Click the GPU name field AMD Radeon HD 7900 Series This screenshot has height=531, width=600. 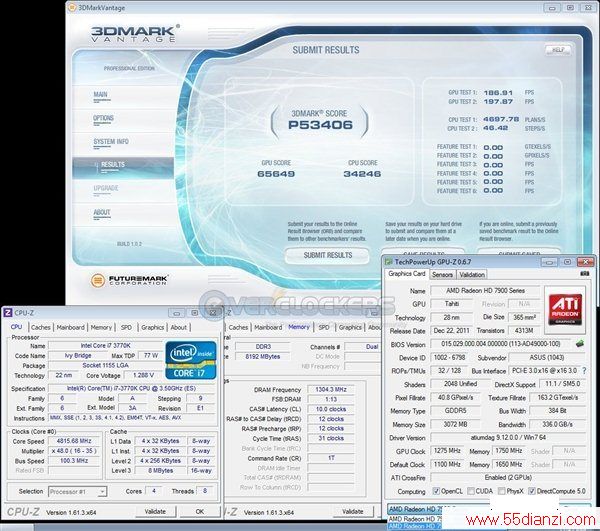click(x=485, y=291)
